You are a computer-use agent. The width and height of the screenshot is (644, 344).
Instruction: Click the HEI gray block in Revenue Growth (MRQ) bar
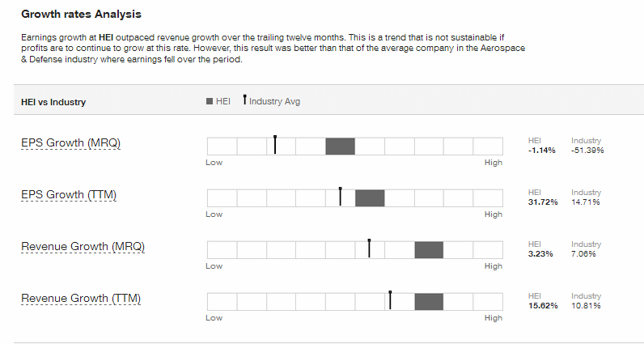point(429,250)
